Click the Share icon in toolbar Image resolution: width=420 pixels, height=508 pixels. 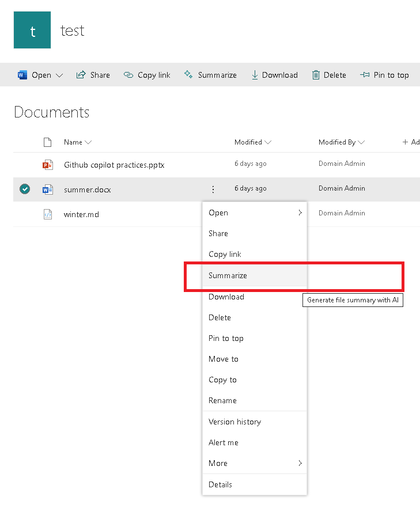tap(81, 75)
